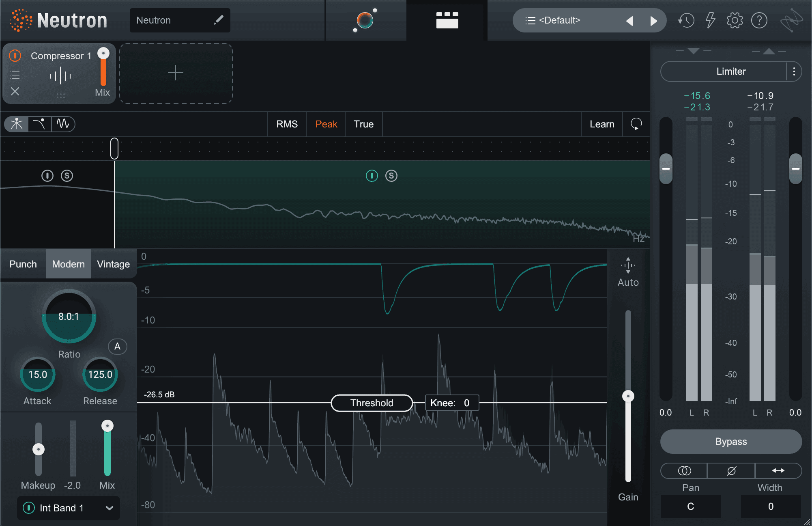Open the help question mark icon

(x=759, y=20)
